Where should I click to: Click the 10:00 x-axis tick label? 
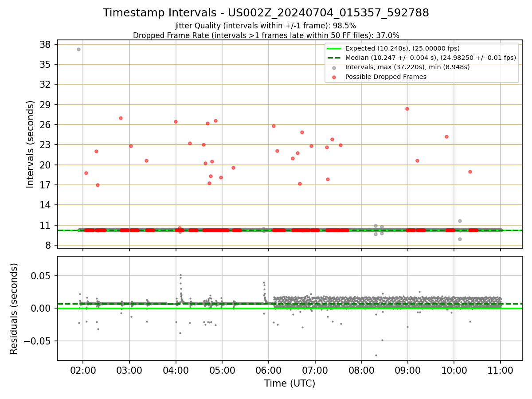pyautogui.click(x=454, y=371)
